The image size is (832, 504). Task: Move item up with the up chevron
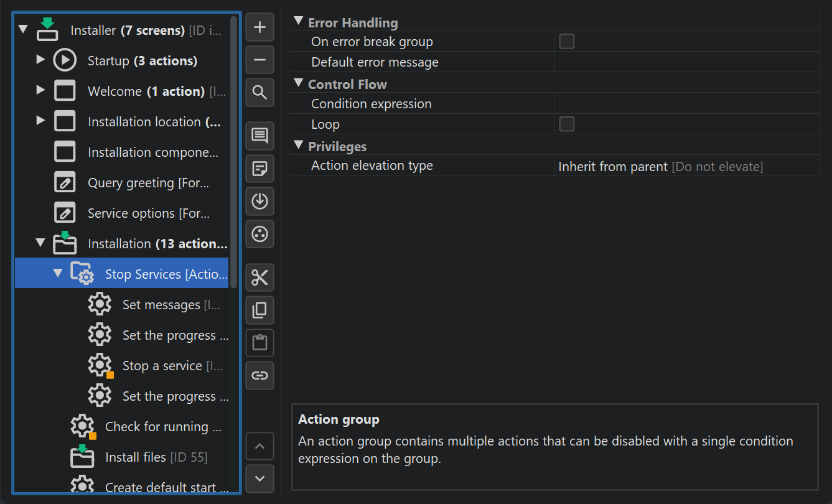click(260, 446)
